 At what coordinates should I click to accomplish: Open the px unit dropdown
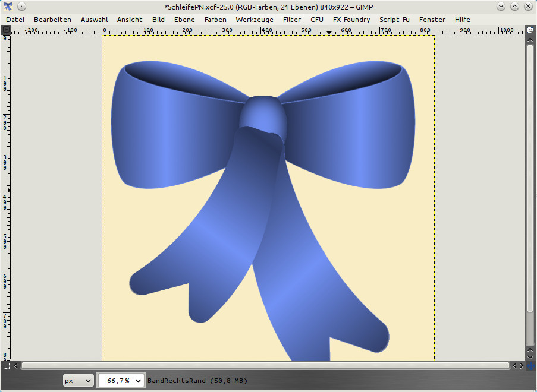(78, 381)
